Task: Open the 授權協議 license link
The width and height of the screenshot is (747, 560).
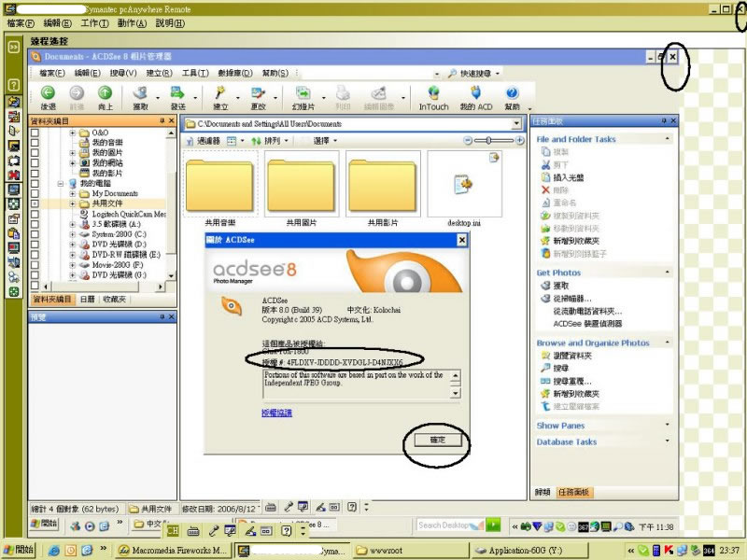Action: [x=276, y=413]
